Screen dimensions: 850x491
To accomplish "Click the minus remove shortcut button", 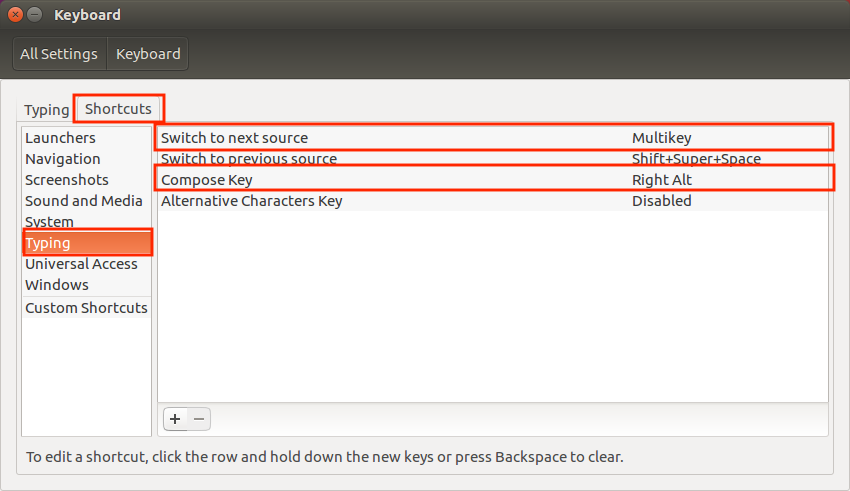I will (x=199, y=419).
